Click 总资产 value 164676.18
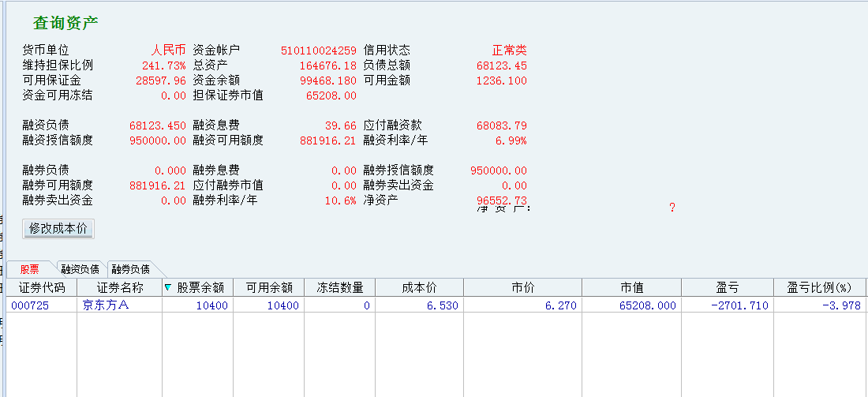 click(327, 66)
